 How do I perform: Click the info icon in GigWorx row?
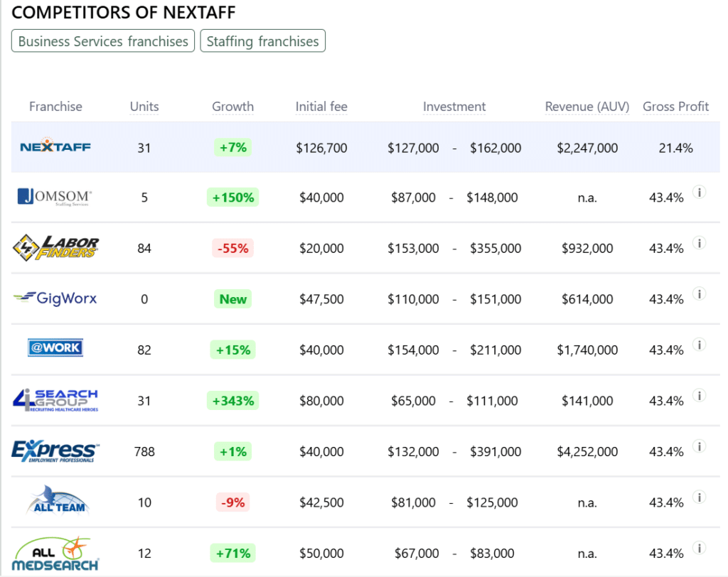[x=700, y=293]
